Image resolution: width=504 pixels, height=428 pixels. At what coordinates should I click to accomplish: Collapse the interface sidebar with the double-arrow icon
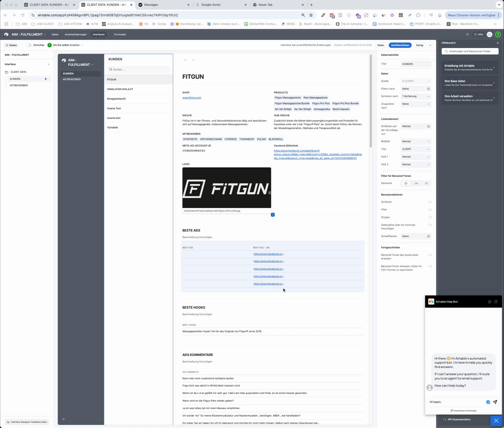pos(63,419)
